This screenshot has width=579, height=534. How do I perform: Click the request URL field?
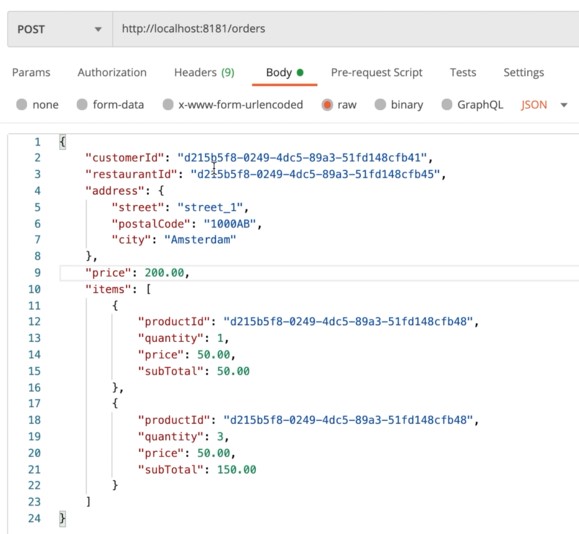346,29
